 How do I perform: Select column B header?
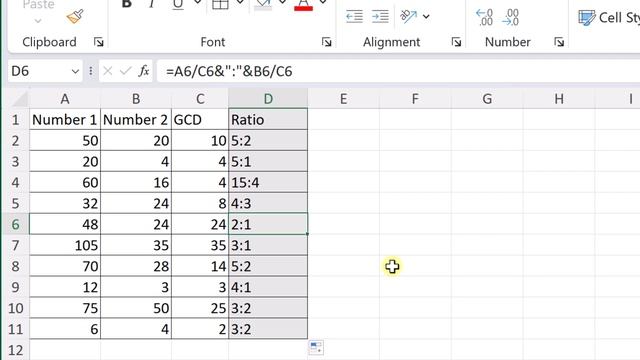coord(136,99)
